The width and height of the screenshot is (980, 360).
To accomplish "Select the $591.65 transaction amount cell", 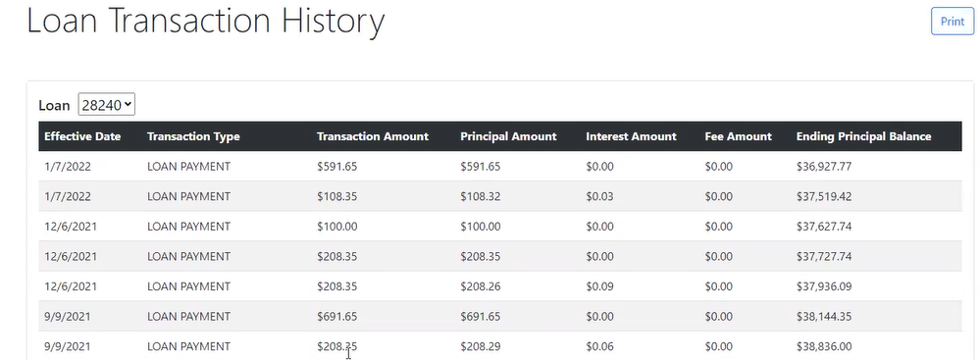I will [x=336, y=166].
